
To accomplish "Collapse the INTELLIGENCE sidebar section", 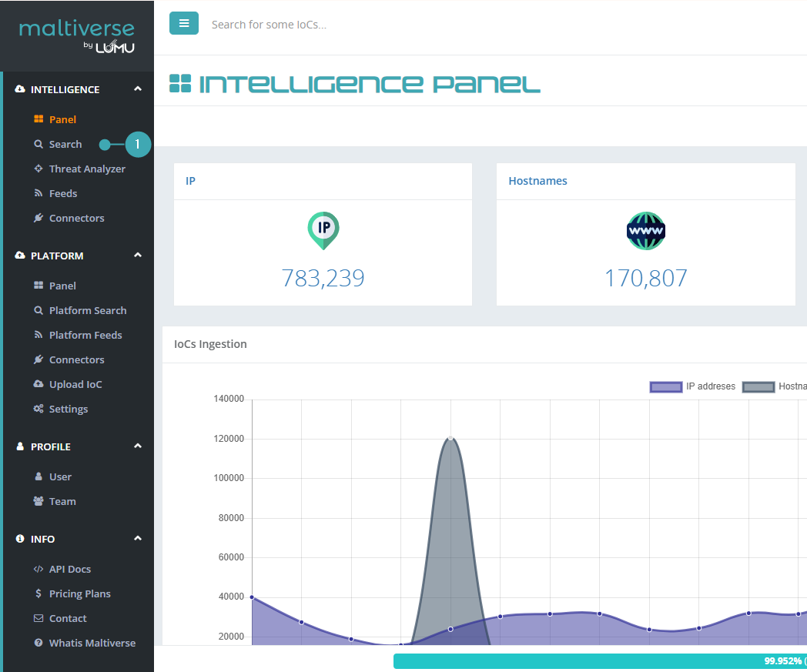I will point(138,89).
